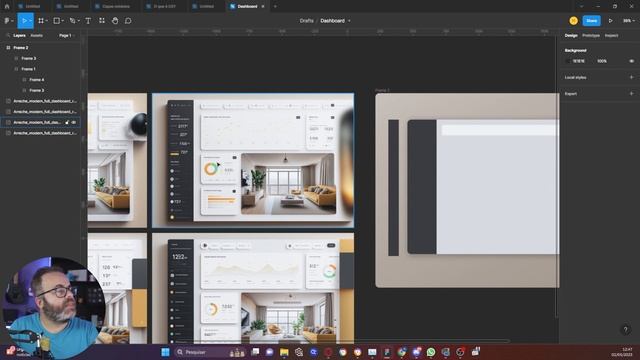This screenshot has width=640, height=360.
Task: Open the Page 1 pages dropdown
Action: pyautogui.click(x=67, y=36)
